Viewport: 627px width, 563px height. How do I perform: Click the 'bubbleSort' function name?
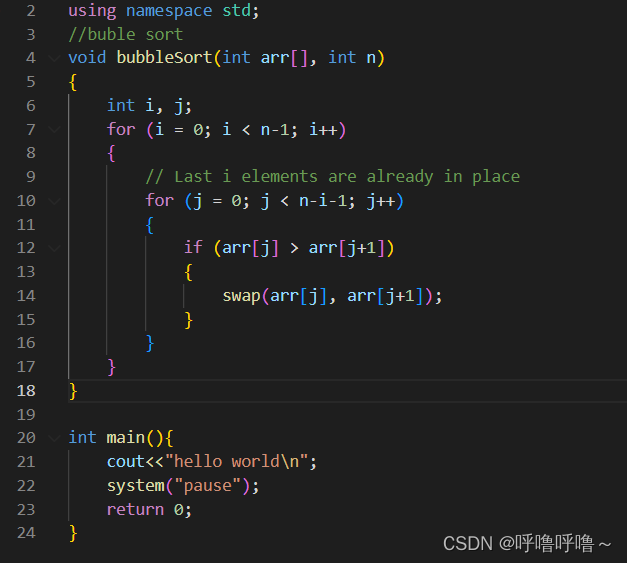164,58
